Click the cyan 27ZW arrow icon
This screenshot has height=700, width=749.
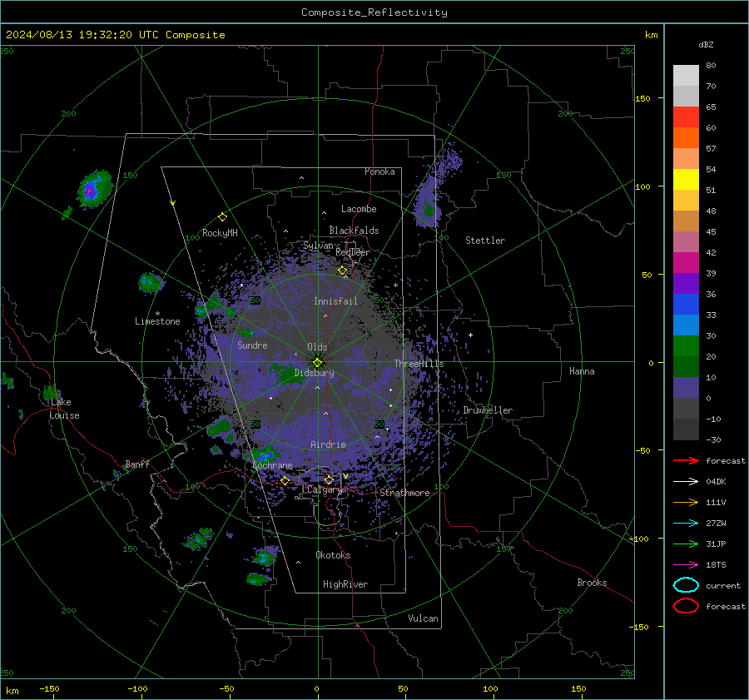pos(686,524)
